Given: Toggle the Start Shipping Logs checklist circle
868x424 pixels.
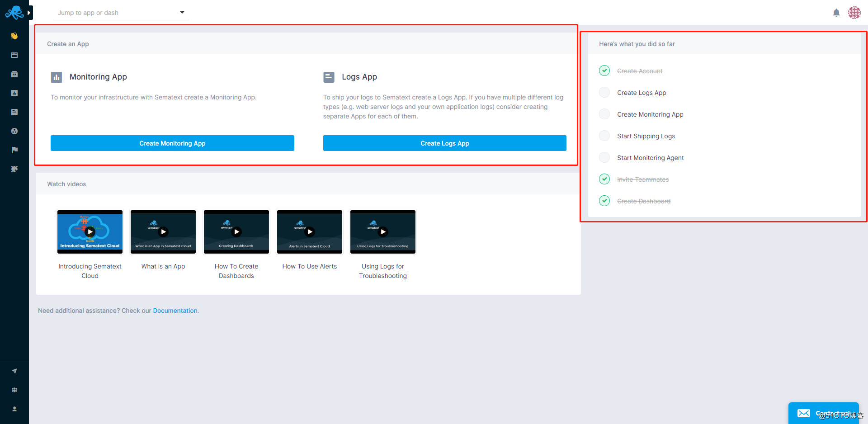Looking at the screenshot, I should (x=604, y=136).
